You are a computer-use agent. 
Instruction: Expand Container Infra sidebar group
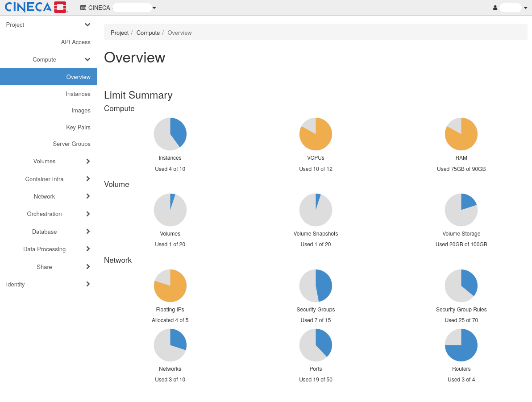click(49, 179)
